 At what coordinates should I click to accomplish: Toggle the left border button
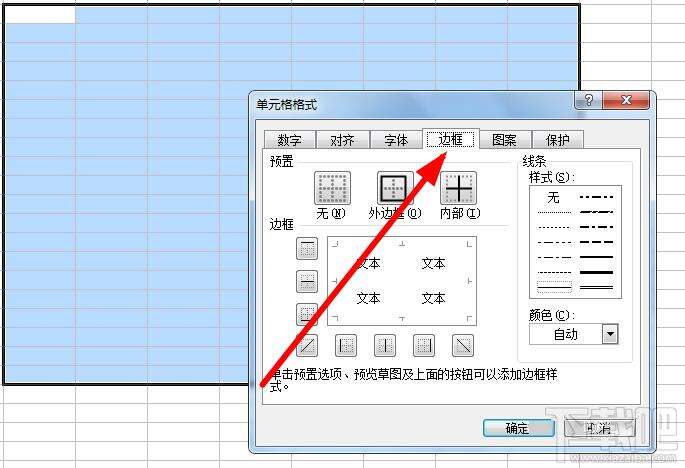click(346, 346)
